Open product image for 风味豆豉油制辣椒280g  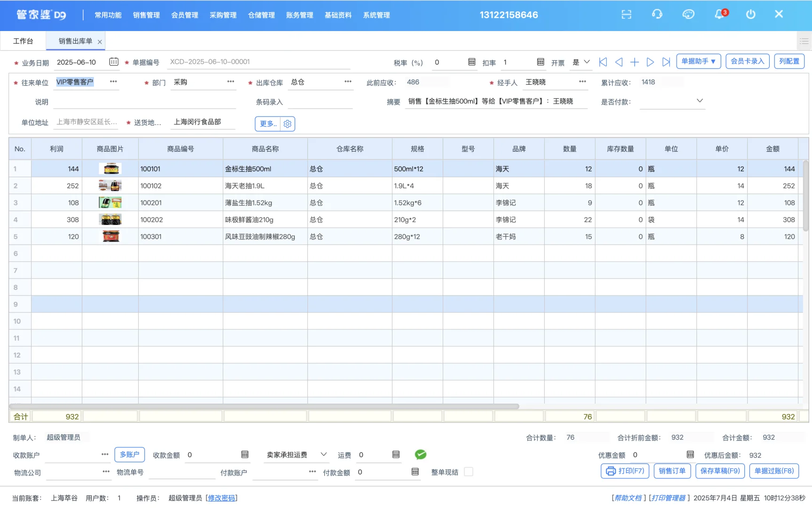[x=110, y=236]
